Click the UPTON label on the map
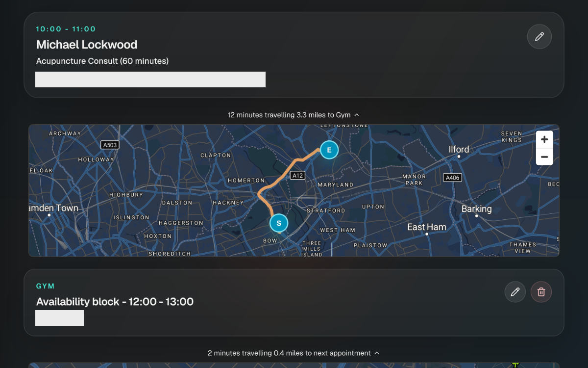This screenshot has height=368, width=588. tap(373, 207)
